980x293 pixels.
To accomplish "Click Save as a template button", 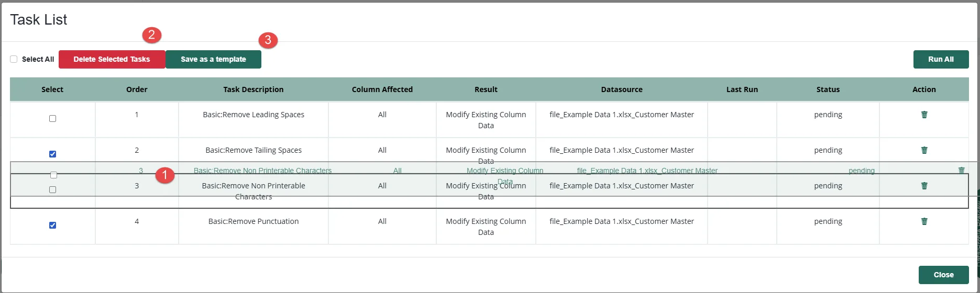I will point(213,59).
